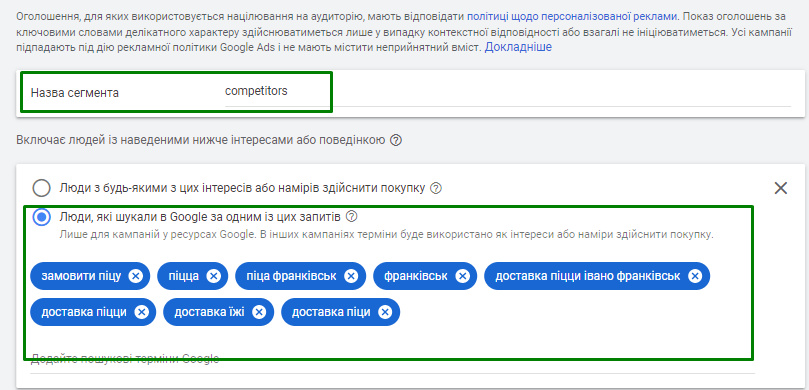Click the 'Лише для кампаній у ресурсах Google' note

tap(386, 235)
